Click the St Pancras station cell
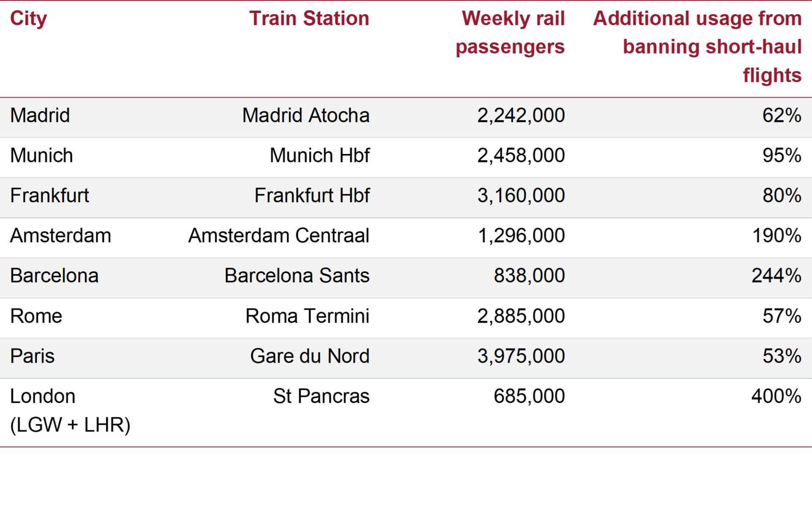This screenshot has height=520, width=812. click(x=321, y=396)
